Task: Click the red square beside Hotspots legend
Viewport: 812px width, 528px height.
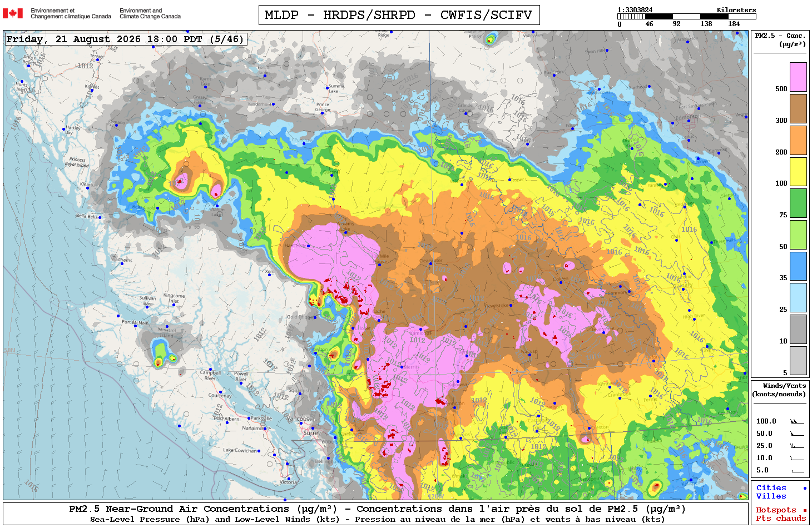Action: tap(805, 510)
